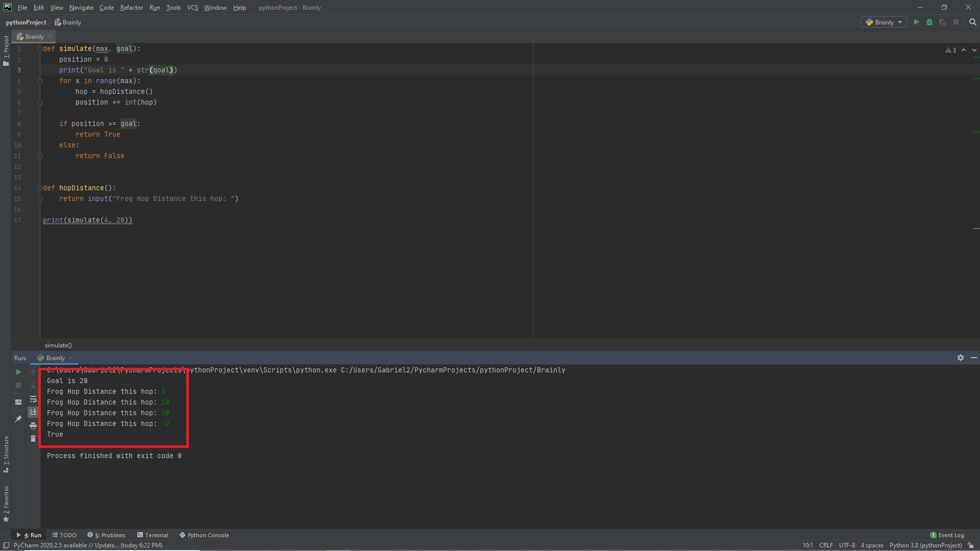Collapse the hopDistance function fold marker
Viewport: 980px width, 551px height.
click(40, 188)
